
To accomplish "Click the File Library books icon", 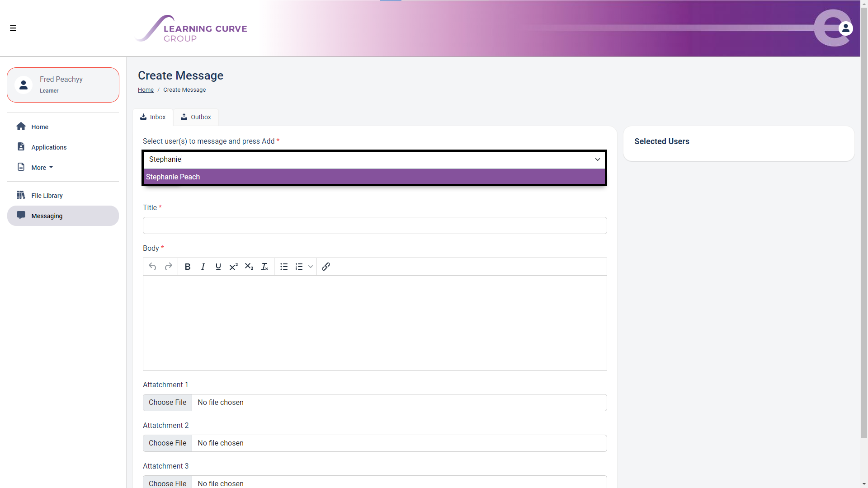I will (21, 195).
